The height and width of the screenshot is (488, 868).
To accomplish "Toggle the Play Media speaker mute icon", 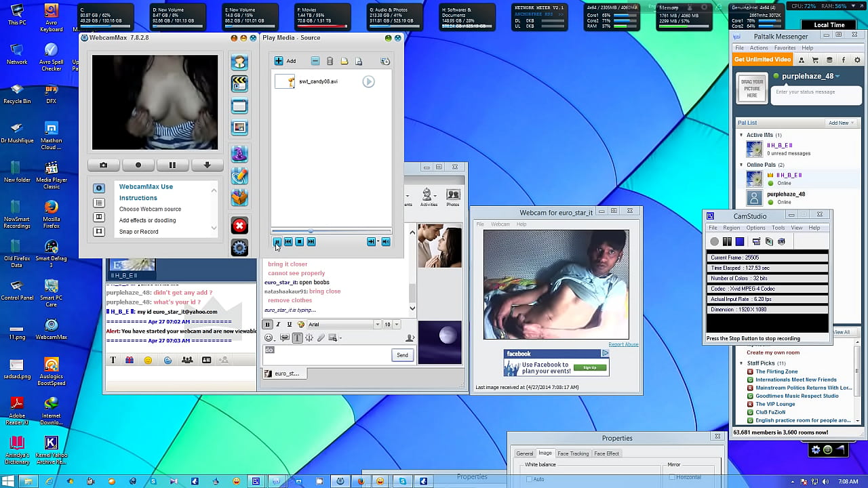I will pyautogui.click(x=386, y=242).
